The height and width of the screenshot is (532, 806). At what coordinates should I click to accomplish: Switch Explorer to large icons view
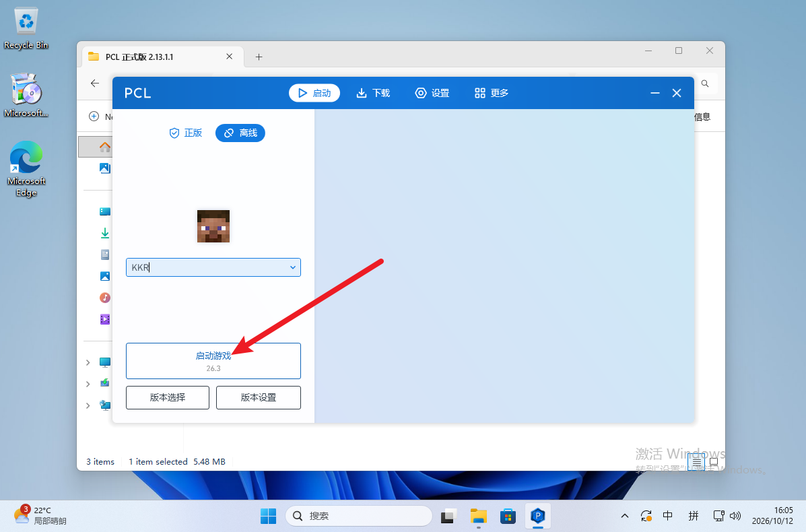(x=714, y=462)
